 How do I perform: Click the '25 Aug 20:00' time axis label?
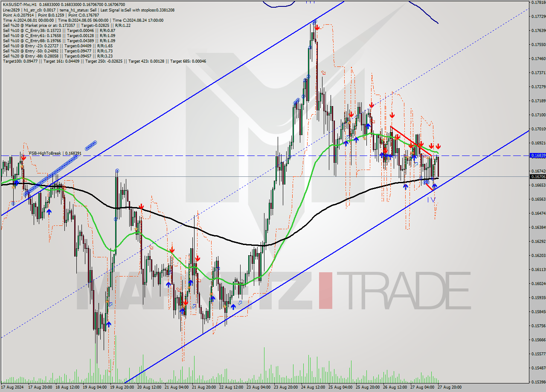(x=367, y=387)
